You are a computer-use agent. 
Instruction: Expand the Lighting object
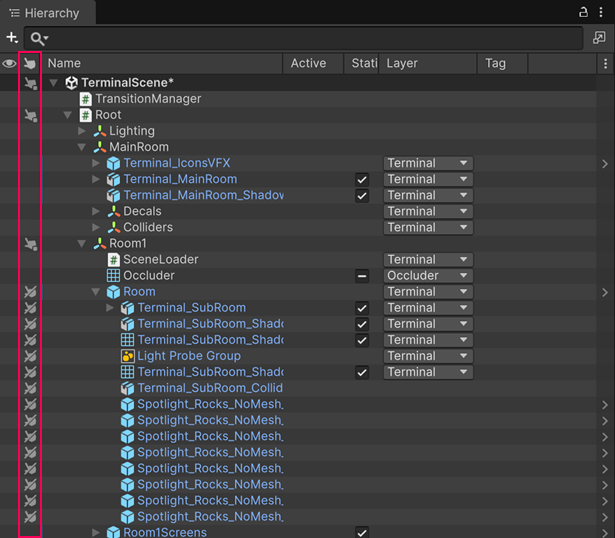click(x=82, y=131)
